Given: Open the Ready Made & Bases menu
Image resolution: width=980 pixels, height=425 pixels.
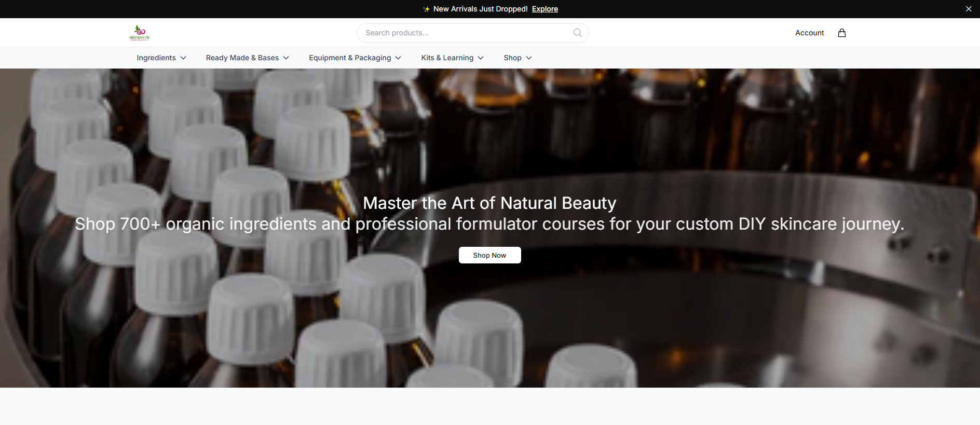Looking at the screenshot, I should [x=248, y=58].
